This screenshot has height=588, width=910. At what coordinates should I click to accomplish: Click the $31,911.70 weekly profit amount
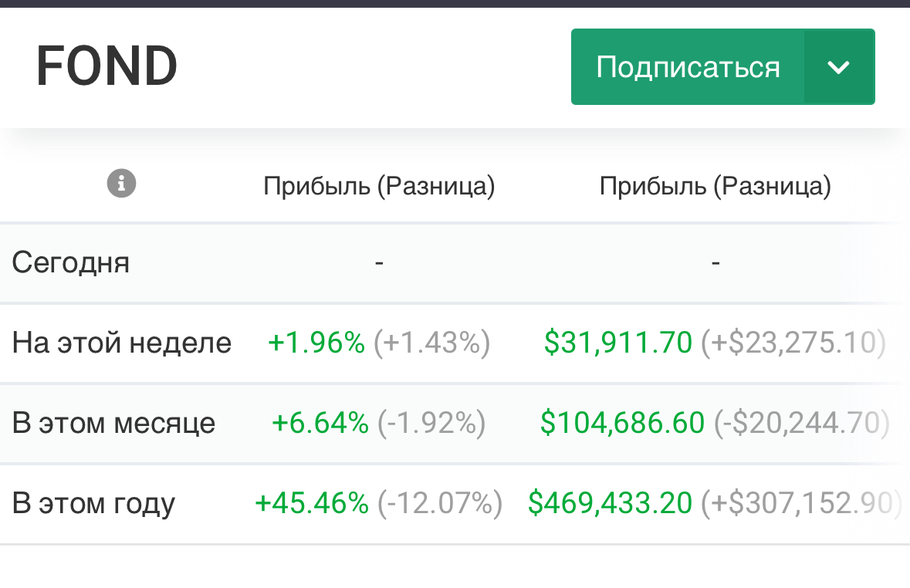[618, 343]
